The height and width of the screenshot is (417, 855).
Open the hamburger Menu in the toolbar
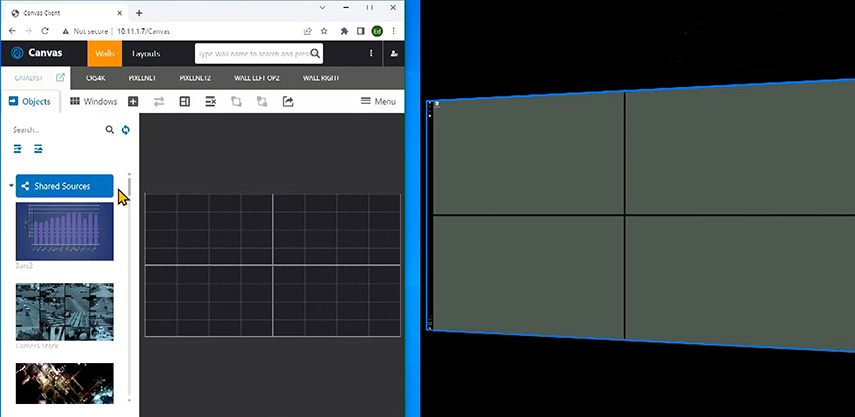pos(378,101)
